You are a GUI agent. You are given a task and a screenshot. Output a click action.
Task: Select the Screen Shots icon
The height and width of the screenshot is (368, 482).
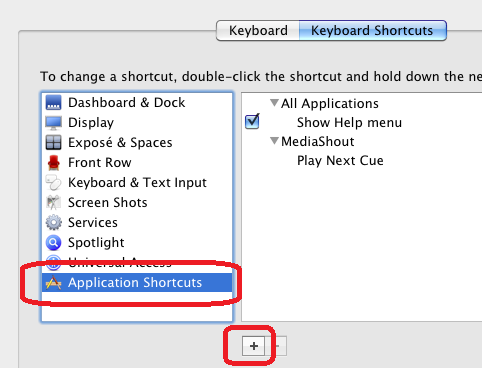tap(53, 203)
